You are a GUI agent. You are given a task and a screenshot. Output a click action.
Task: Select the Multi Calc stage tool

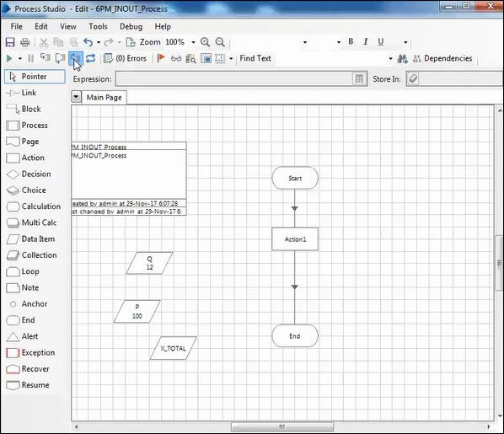point(31,222)
